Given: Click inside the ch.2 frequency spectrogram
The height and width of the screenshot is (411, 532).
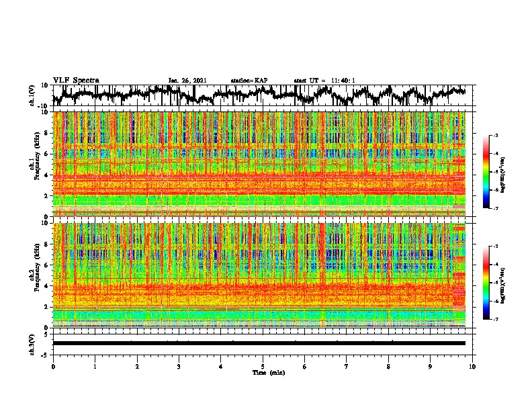Looking at the screenshot, I should point(259,275).
